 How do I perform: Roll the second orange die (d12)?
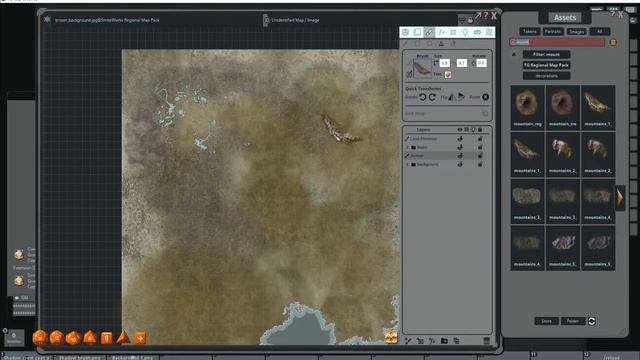tap(56, 338)
